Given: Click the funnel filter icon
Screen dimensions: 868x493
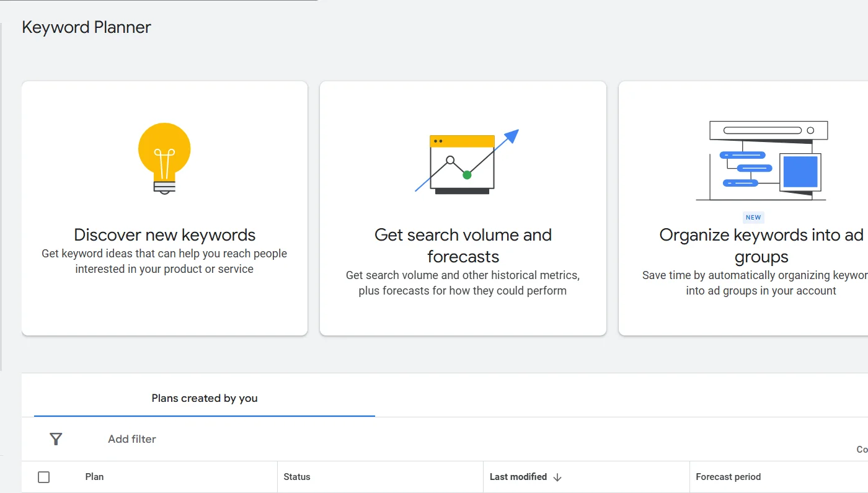Looking at the screenshot, I should pos(56,439).
